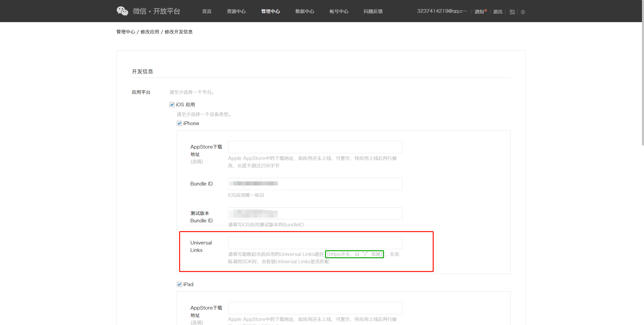Click the iPhone AppStore下载地址 input field
Image resolution: width=644 pixels, height=325 pixels.
[x=315, y=147]
